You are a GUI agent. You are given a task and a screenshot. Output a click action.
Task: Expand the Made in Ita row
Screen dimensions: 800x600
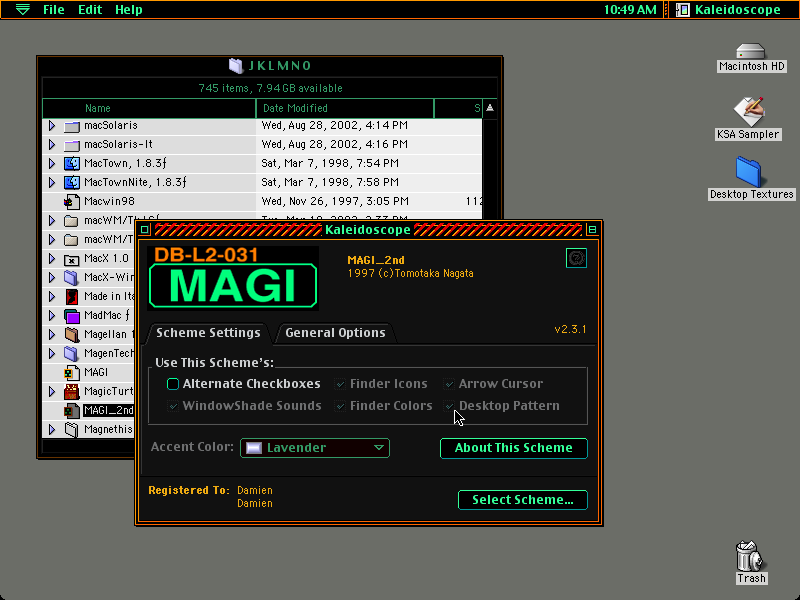[x=52, y=296]
